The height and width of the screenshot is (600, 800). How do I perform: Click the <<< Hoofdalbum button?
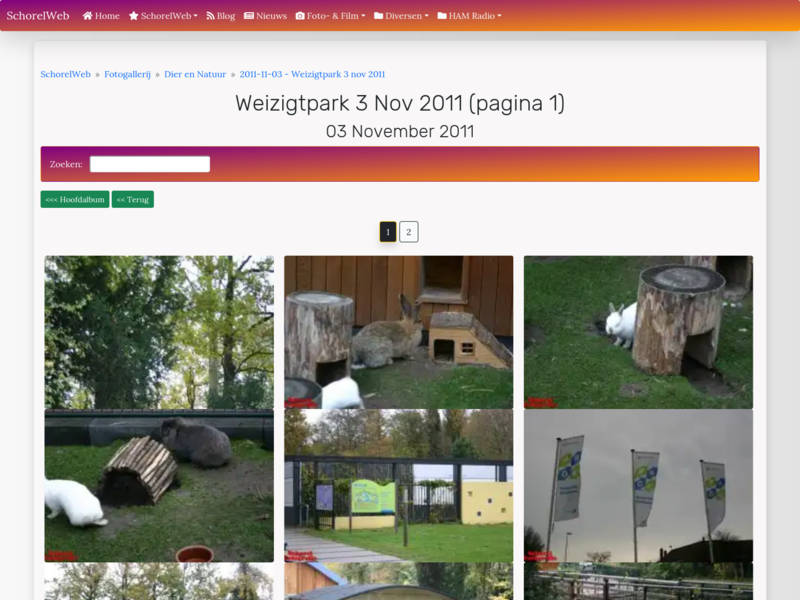(x=75, y=199)
